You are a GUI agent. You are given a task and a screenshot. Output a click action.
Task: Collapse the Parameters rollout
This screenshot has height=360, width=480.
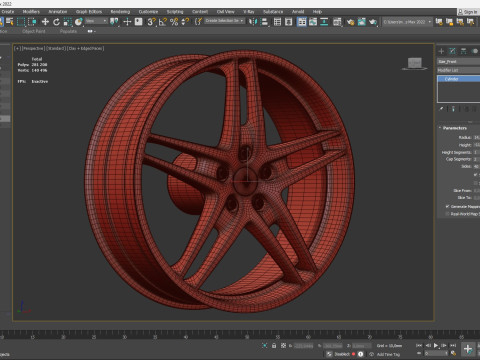(455, 128)
